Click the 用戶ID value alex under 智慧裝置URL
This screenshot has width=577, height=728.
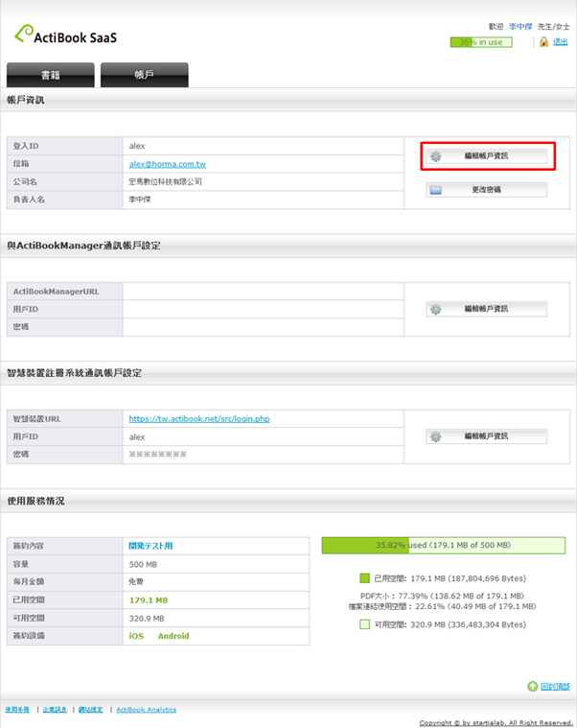137,436
